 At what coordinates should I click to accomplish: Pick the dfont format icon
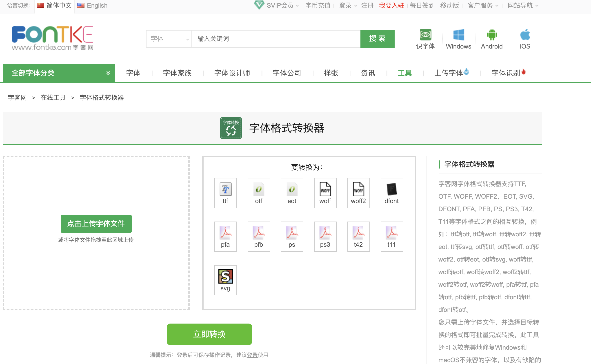pos(391,193)
